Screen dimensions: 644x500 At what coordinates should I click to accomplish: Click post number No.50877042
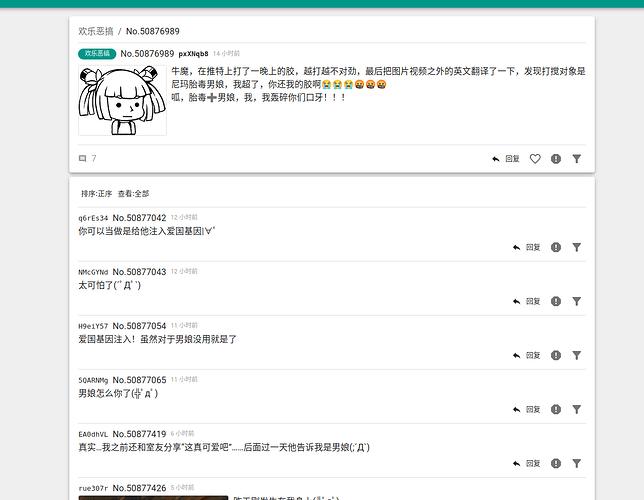[139, 218]
